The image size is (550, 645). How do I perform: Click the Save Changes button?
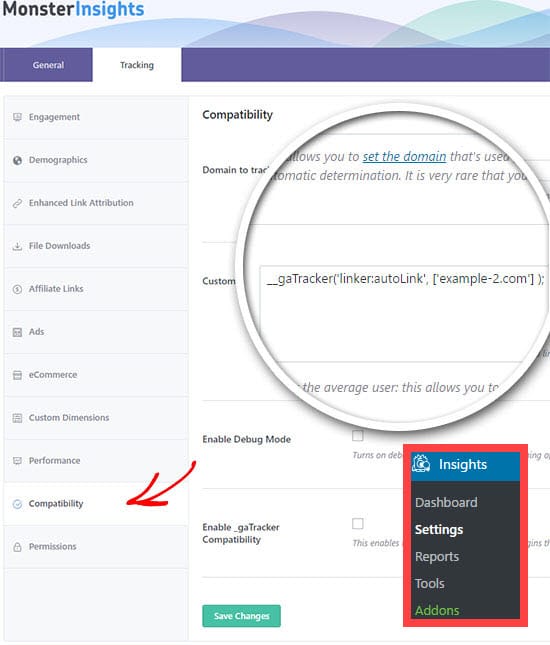pos(241,616)
